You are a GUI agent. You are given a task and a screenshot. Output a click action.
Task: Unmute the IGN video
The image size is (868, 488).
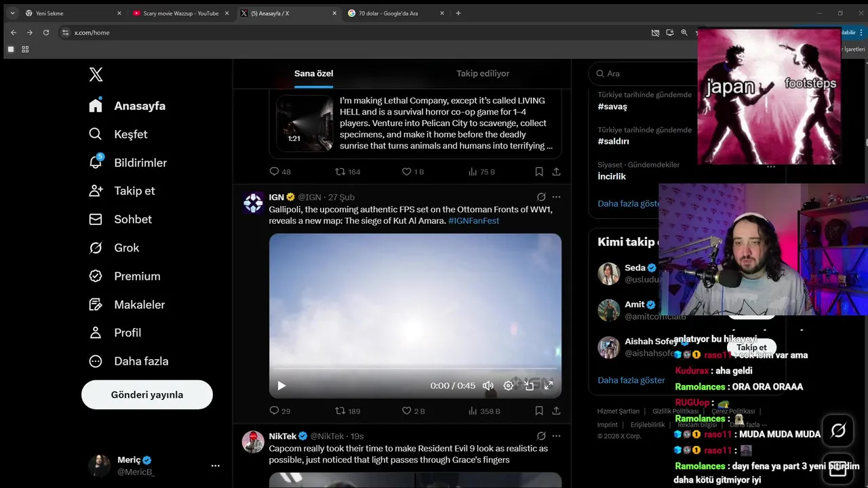click(x=488, y=386)
